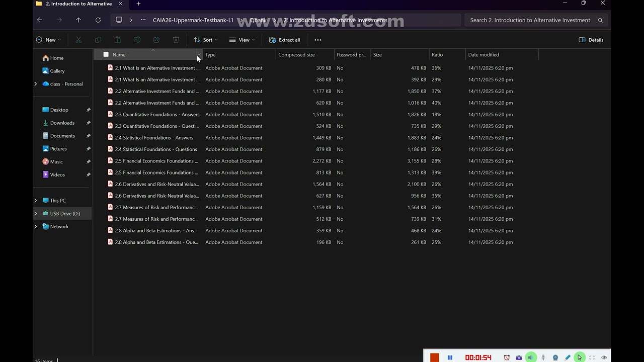Toggle cursor capture in recorder
The image size is (644, 362).
(x=580, y=357)
